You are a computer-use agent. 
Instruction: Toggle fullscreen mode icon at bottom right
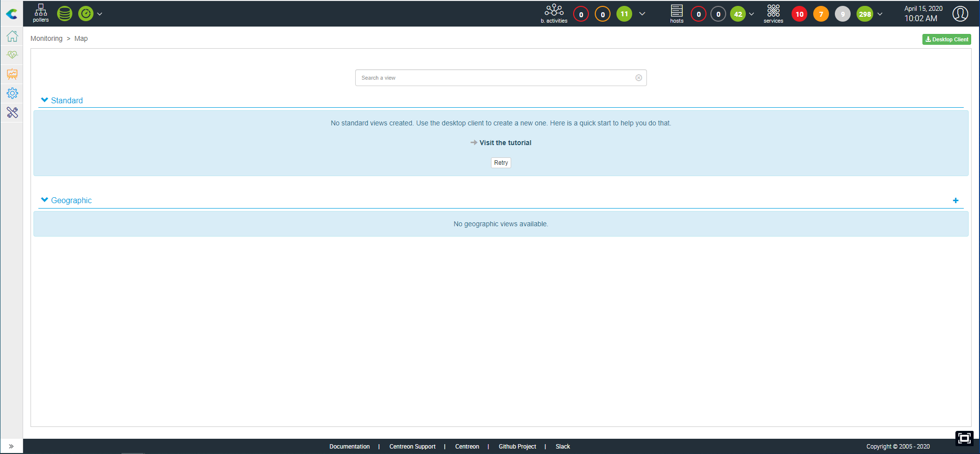click(x=964, y=438)
